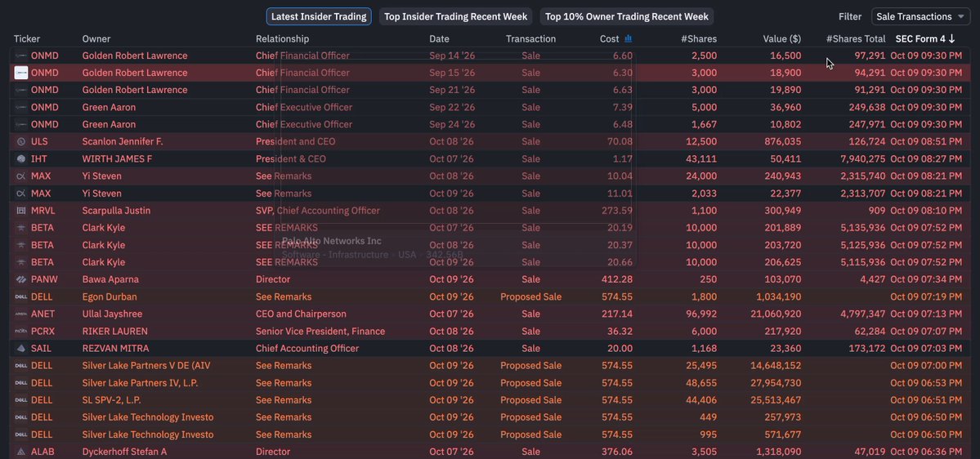980x459 pixels.
Task: Click the MAX logo in Oct 08 row
Action: tap(20, 176)
